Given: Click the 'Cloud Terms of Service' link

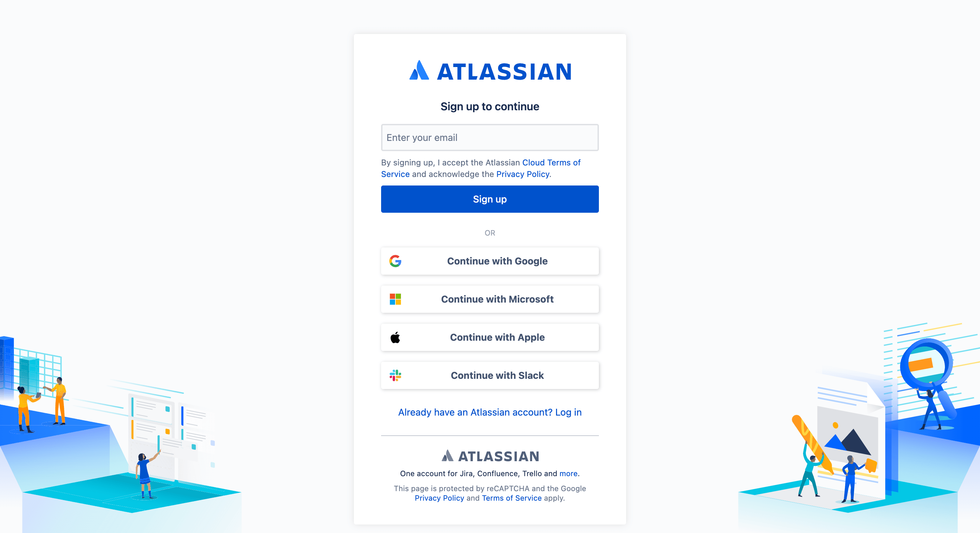Looking at the screenshot, I should (481, 168).
